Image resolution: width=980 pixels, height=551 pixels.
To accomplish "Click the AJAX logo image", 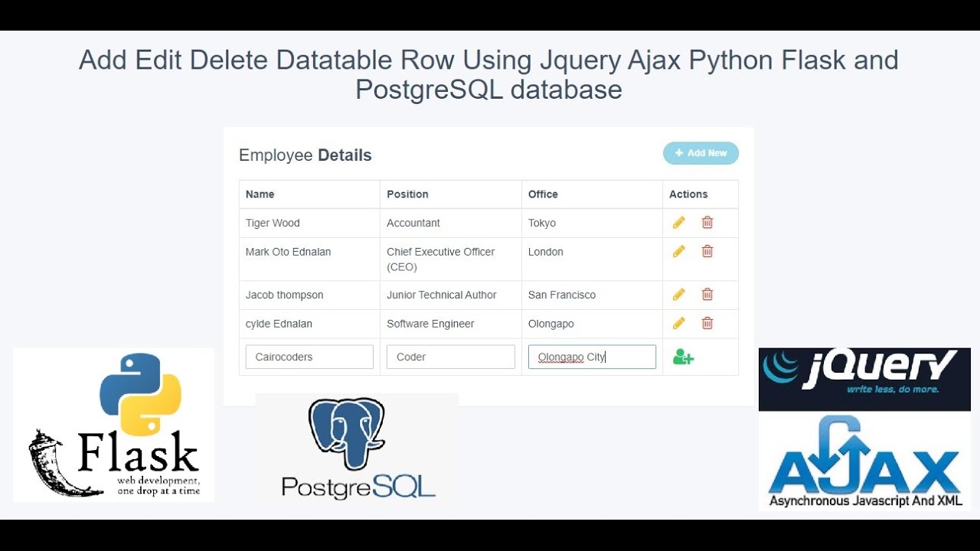I will [864, 461].
